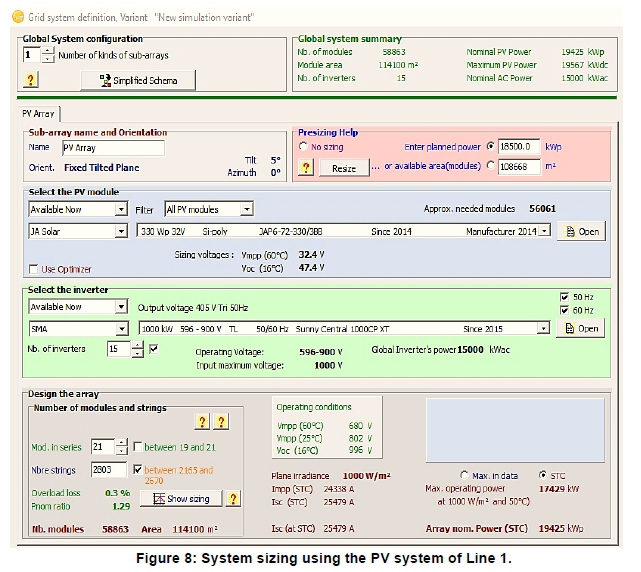Click the Open button for the PV module
Image resolution: width=641 pixels, height=572 pixels.
click(582, 231)
